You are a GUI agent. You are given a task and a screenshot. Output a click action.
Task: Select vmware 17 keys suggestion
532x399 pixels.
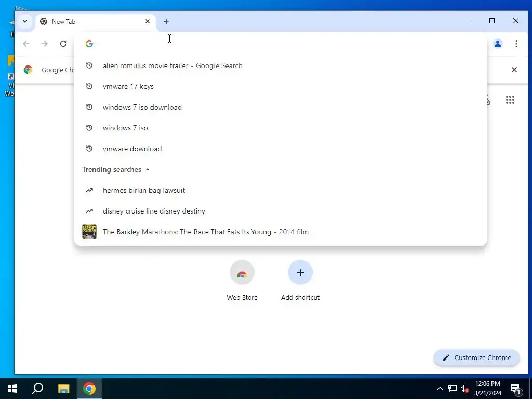[x=280, y=87]
